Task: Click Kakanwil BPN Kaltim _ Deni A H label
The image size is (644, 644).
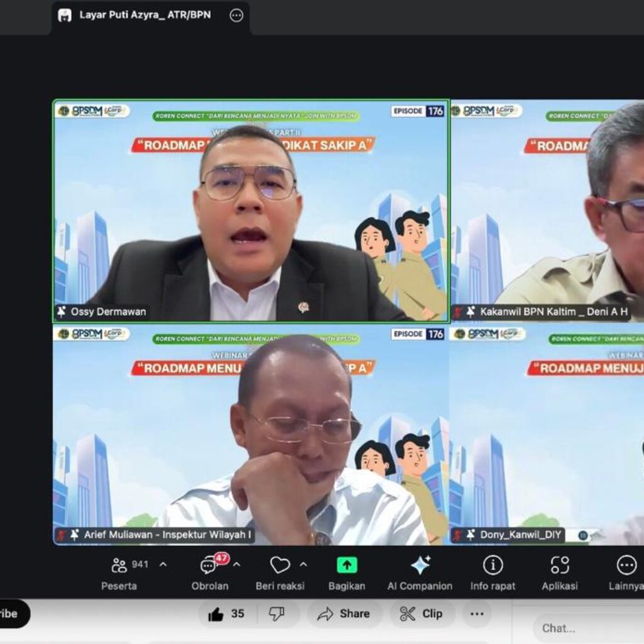Action: (x=554, y=312)
